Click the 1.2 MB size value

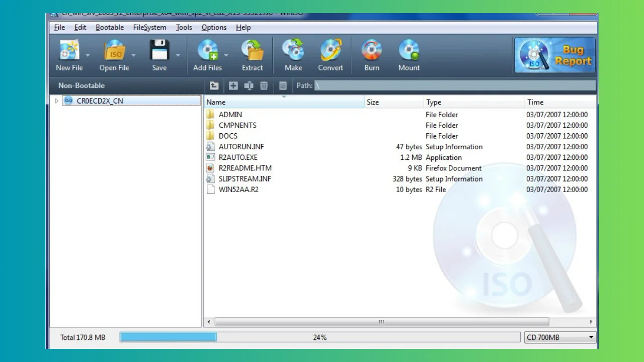[411, 157]
